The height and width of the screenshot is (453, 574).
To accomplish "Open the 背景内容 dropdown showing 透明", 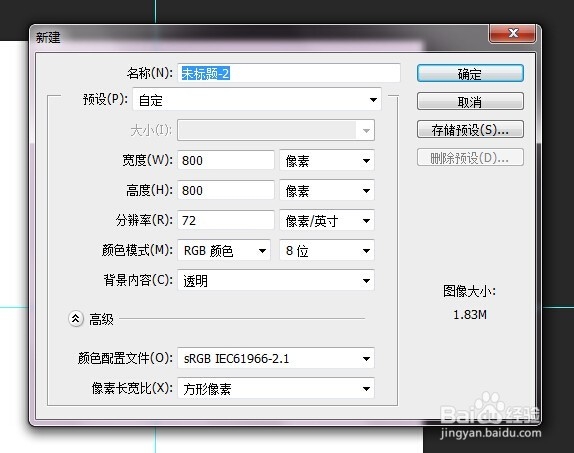I will point(276,281).
